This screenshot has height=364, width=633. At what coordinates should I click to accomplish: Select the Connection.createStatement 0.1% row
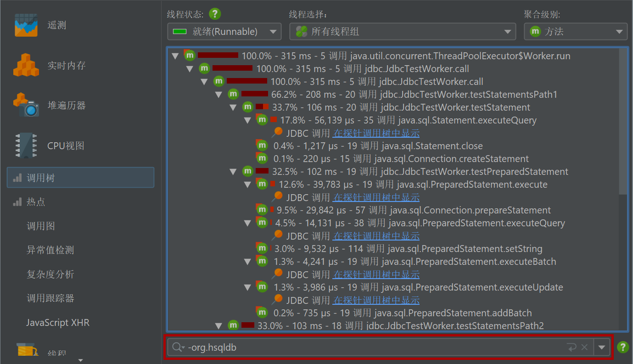click(x=401, y=159)
